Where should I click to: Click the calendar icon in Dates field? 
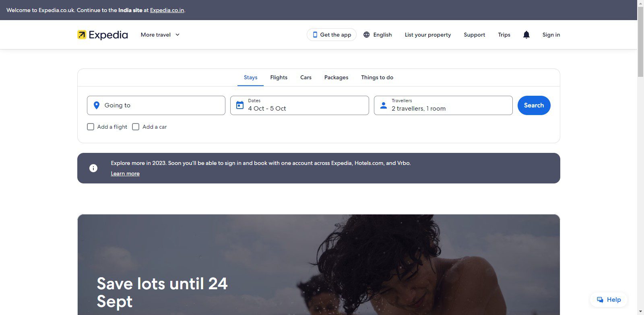click(240, 105)
